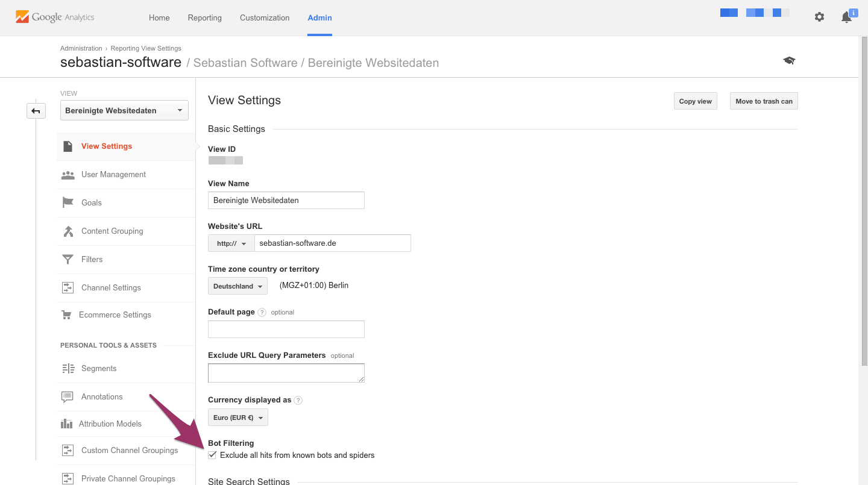Click the Goals flag icon

[68, 202]
